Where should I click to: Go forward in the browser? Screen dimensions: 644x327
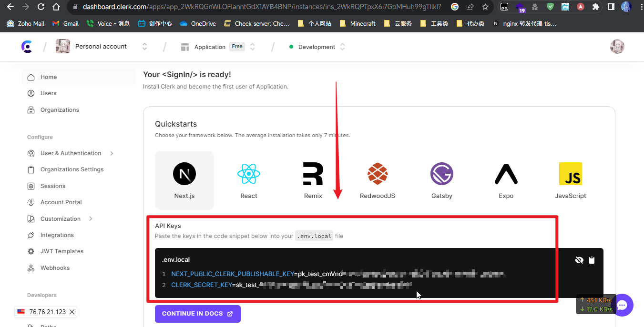click(26, 7)
